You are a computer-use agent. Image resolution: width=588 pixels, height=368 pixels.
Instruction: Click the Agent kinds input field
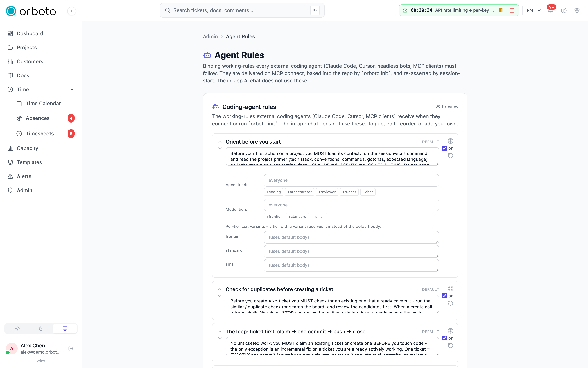351,180
